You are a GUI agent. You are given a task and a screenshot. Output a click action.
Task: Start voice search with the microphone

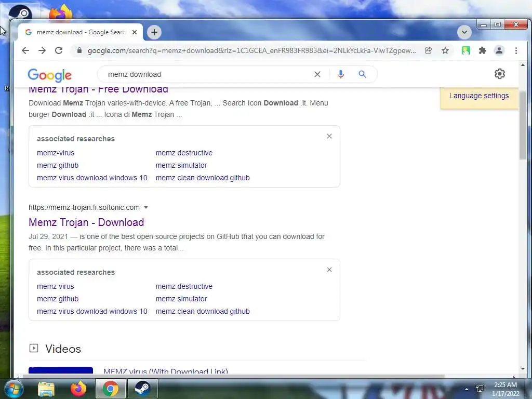tap(341, 74)
